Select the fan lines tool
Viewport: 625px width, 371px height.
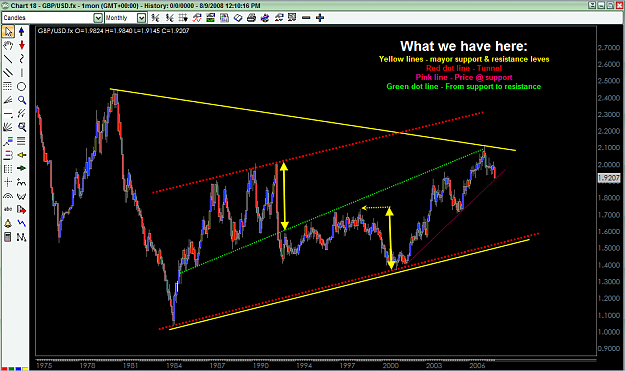coord(8,100)
